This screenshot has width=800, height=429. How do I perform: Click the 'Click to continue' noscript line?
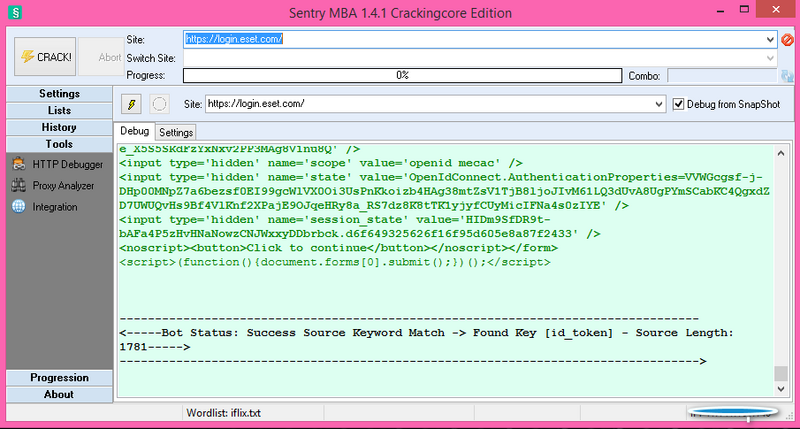338,248
